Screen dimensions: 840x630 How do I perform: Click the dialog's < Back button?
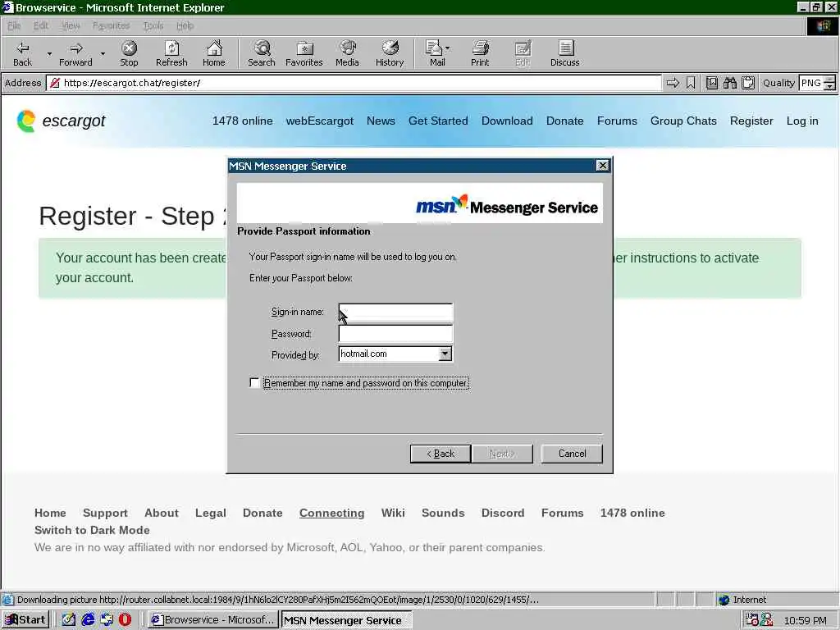(441, 453)
